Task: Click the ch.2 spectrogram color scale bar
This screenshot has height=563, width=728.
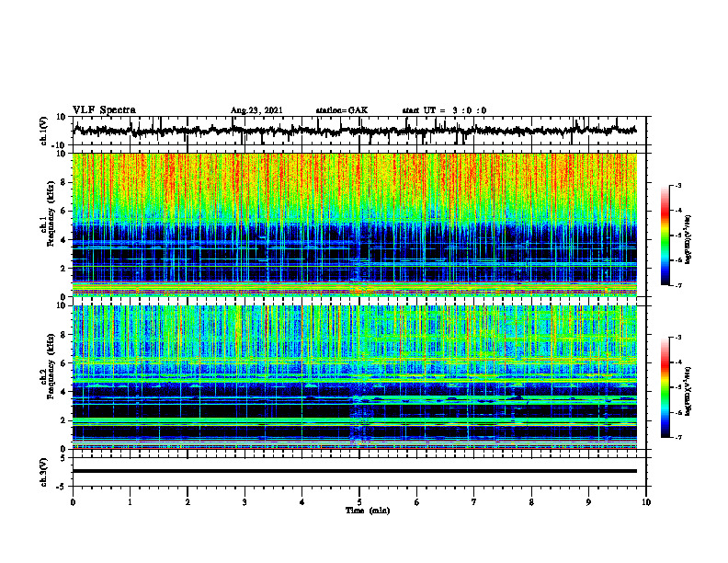Action: (x=665, y=387)
